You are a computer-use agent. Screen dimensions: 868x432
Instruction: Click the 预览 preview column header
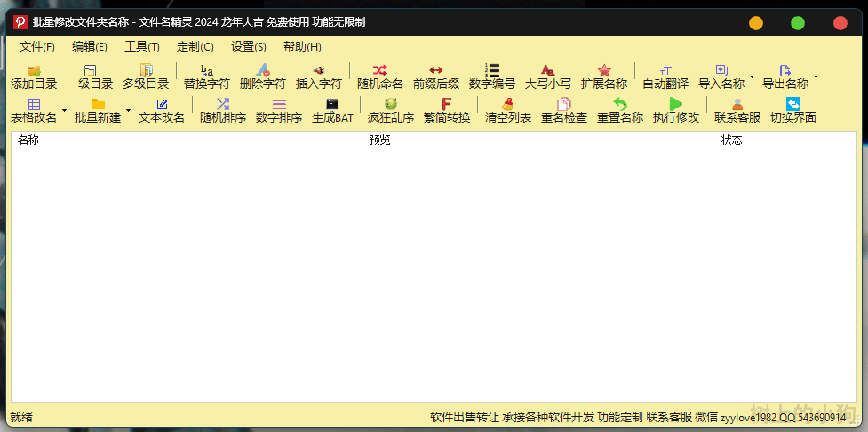tap(380, 140)
